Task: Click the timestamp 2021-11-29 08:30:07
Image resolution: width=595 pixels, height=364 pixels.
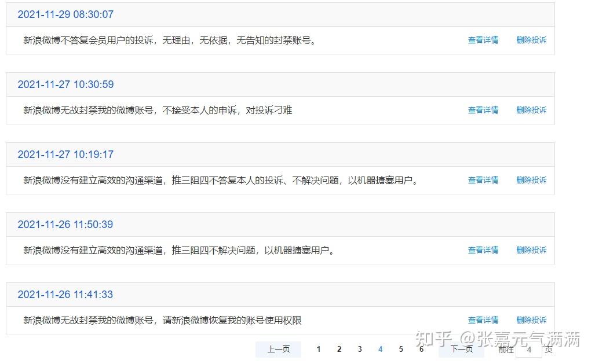Action: point(65,14)
